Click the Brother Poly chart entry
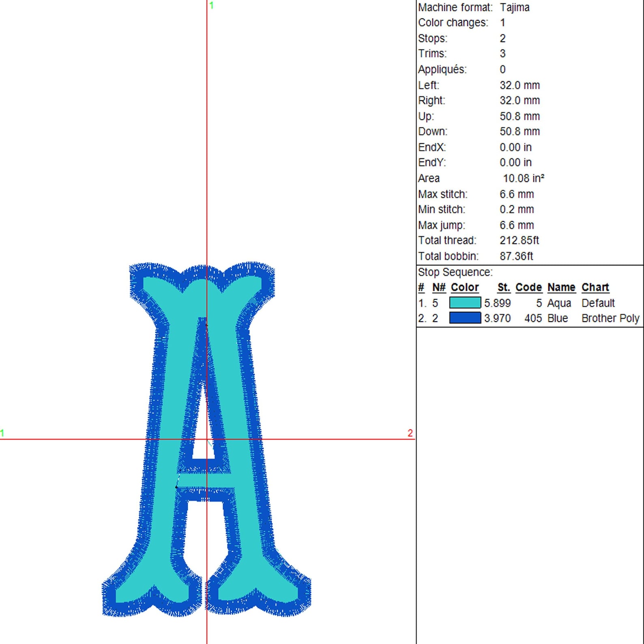 pyautogui.click(x=610, y=318)
